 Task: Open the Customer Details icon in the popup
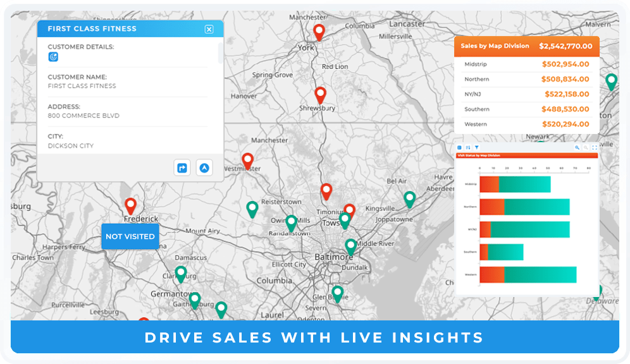[54, 56]
